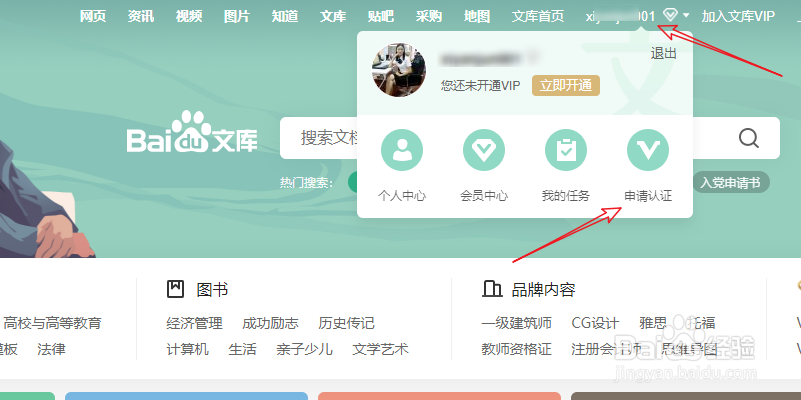
Task: Open the 个人中心 label
Action: (402, 196)
